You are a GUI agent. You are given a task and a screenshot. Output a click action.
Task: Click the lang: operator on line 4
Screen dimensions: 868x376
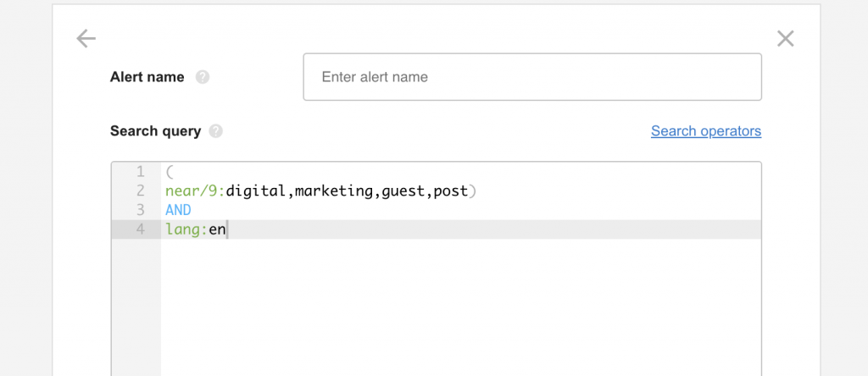point(186,229)
